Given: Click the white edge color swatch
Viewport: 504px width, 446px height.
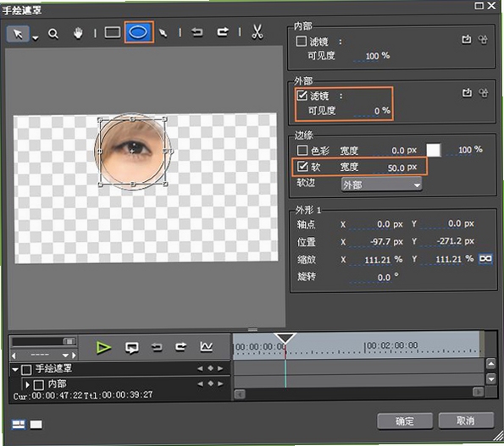Looking at the screenshot, I should (x=434, y=150).
